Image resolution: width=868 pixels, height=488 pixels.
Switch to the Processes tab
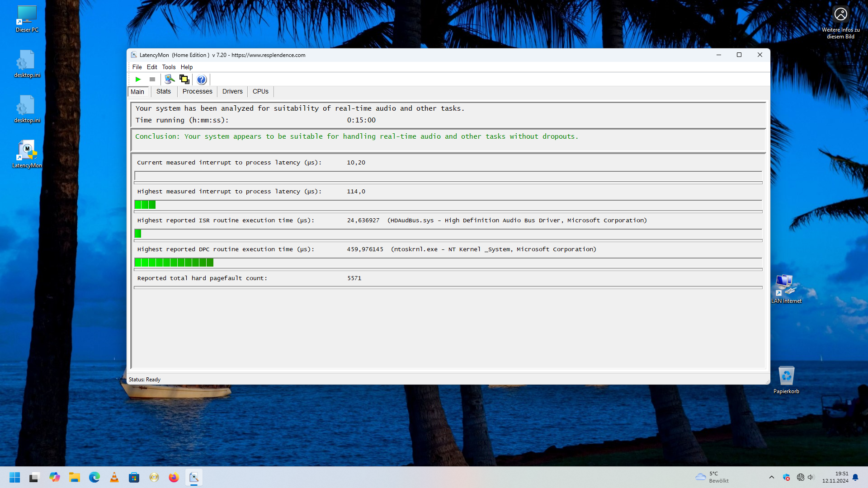197,91
